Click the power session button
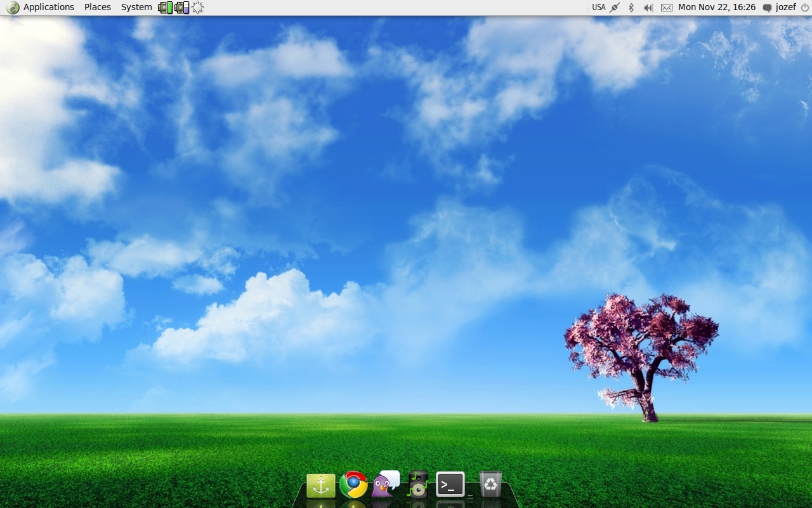The image size is (812, 508). pos(805,8)
